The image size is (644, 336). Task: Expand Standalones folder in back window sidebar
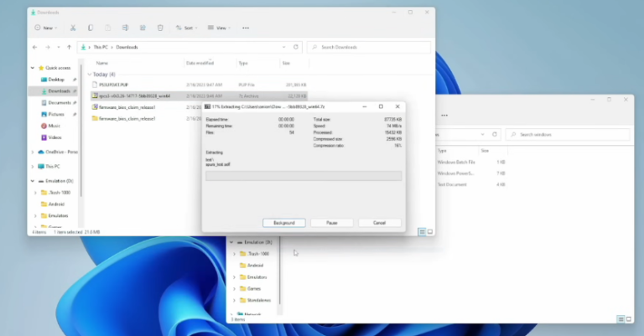tap(234, 300)
